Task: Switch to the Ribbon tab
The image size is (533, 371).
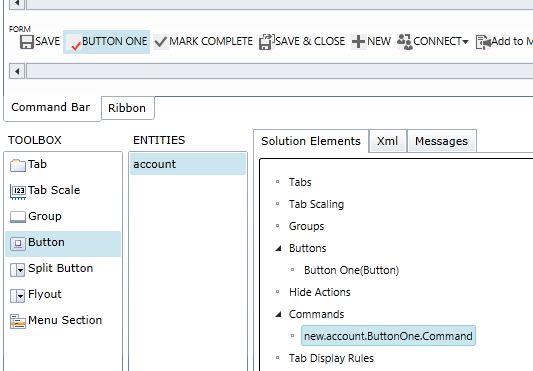Action: 127,108
